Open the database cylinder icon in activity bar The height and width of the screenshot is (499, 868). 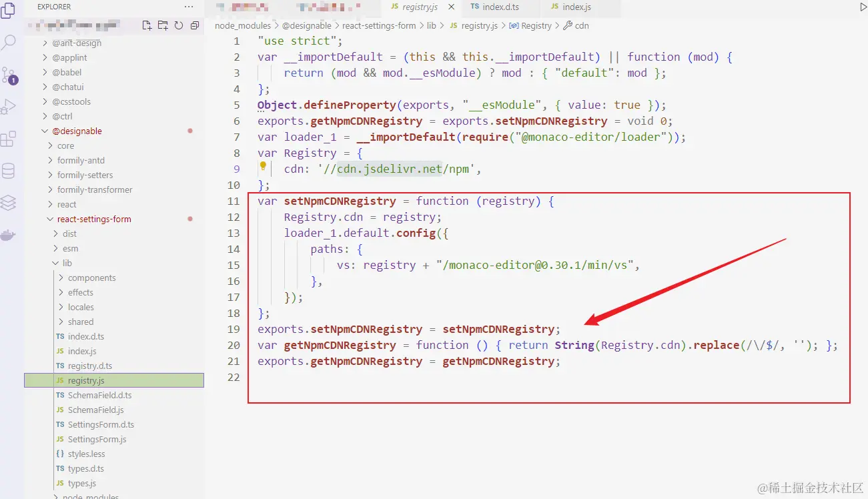(9, 171)
